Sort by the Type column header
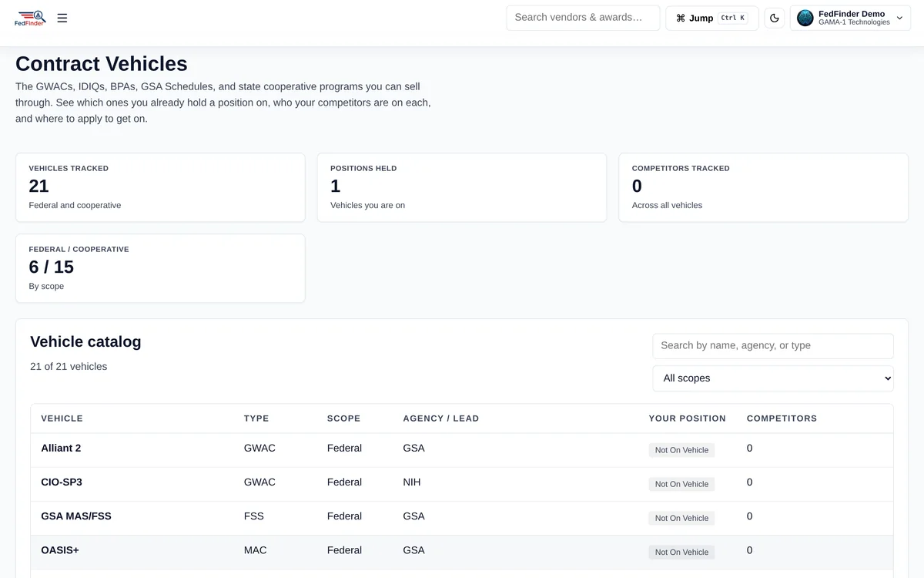 (x=256, y=418)
